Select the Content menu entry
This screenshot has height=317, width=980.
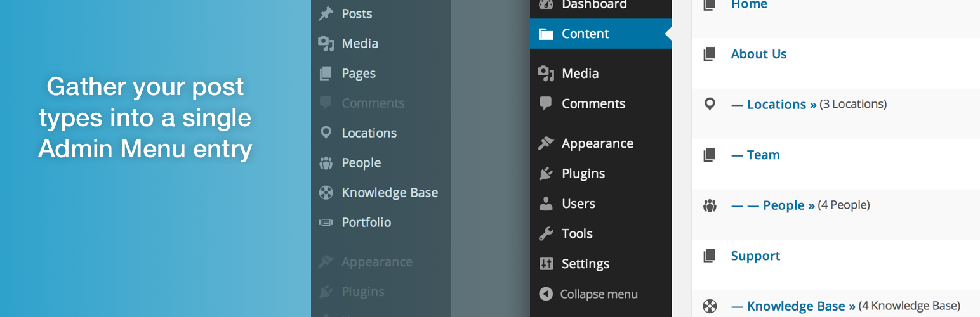click(x=600, y=34)
